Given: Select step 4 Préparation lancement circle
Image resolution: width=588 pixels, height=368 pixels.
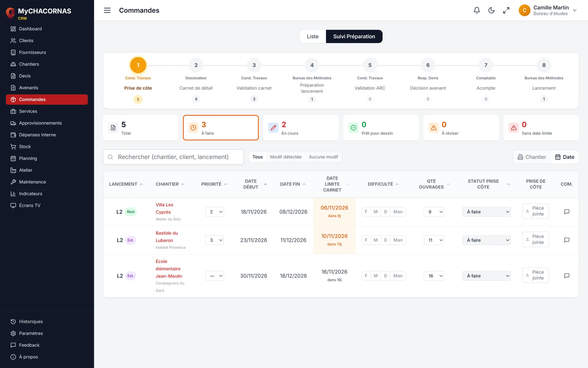Looking at the screenshot, I should pyautogui.click(x=312, y=65).
